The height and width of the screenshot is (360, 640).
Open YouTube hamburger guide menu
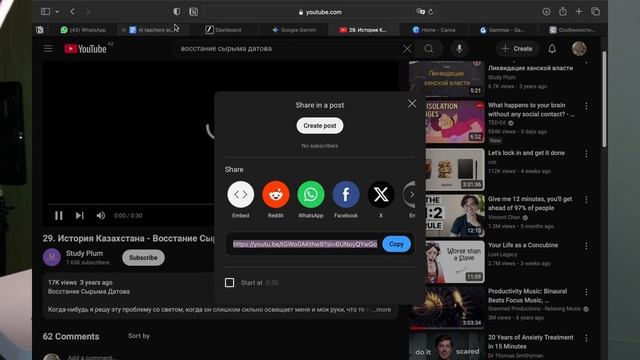point(48,49)
